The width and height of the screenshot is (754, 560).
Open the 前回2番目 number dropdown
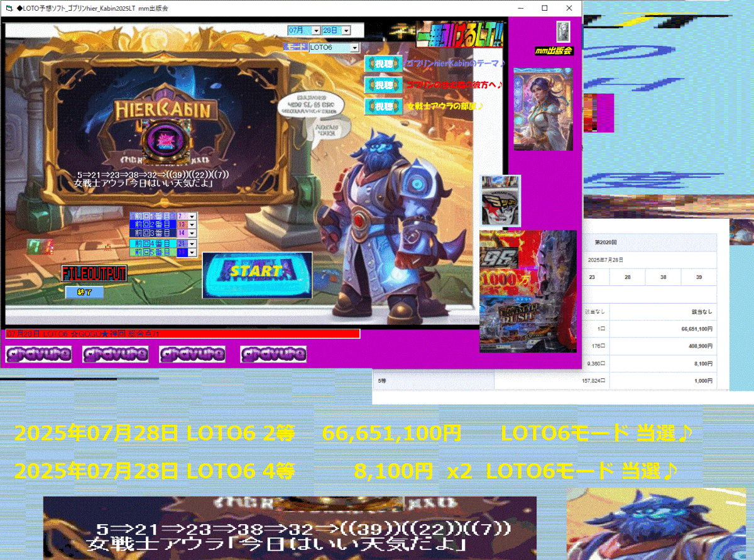tap(187, 224)
